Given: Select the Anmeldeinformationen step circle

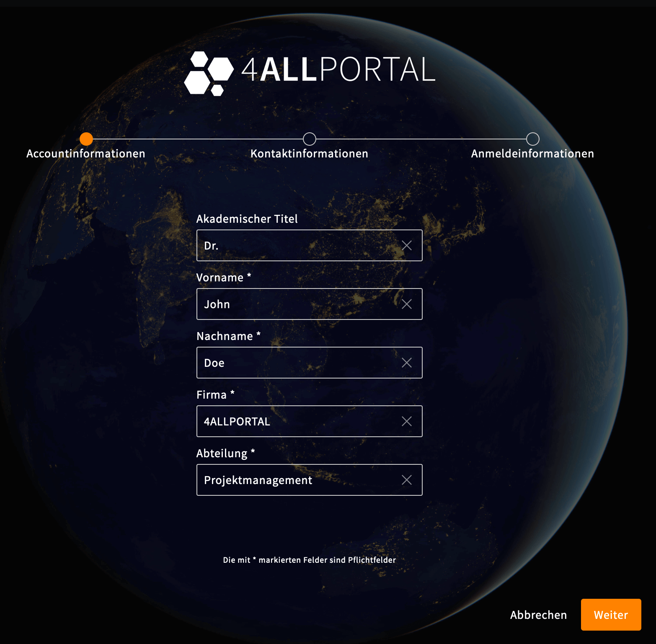Looking at the screenshot, I should pos(533,139).
